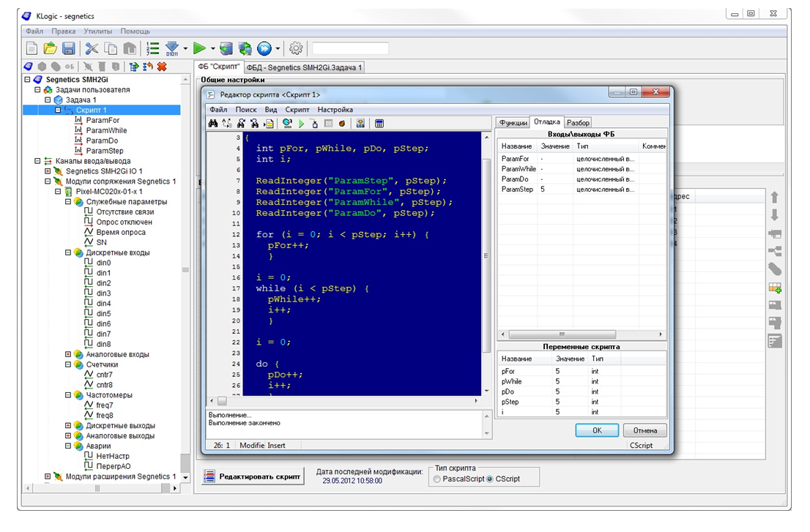
Task: Click the green Run arrow in main toolbar
Action: pos(199,49)
